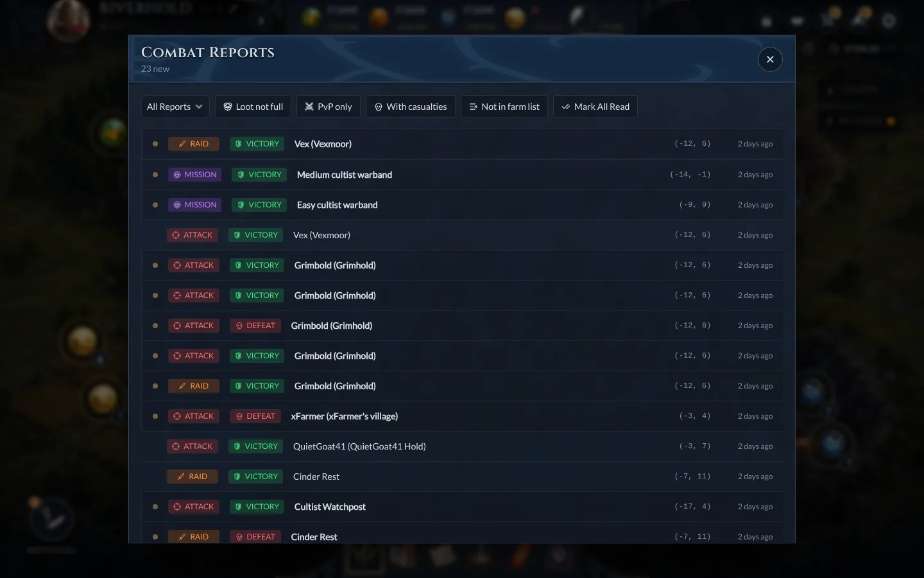Click the unread dot on the xFarmer row
Image resolution: width=924 pixels, height=578 pixels.
point(155,416)
